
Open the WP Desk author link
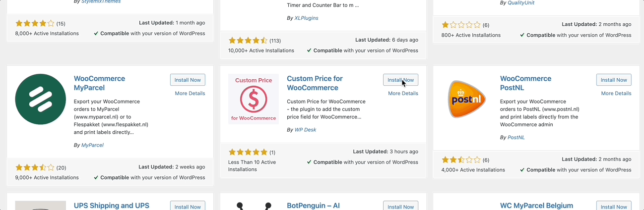click(x=306, y=130)
